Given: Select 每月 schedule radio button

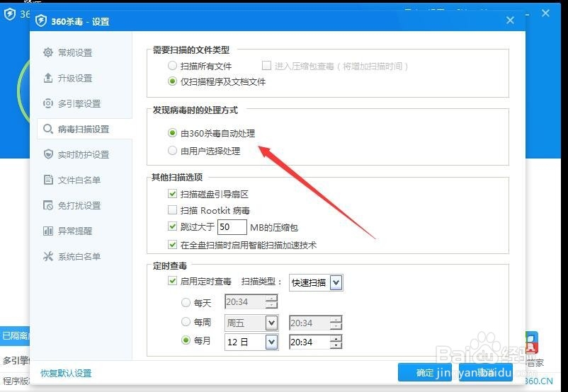Looking at the screenshot, I should tap(186, 340).
